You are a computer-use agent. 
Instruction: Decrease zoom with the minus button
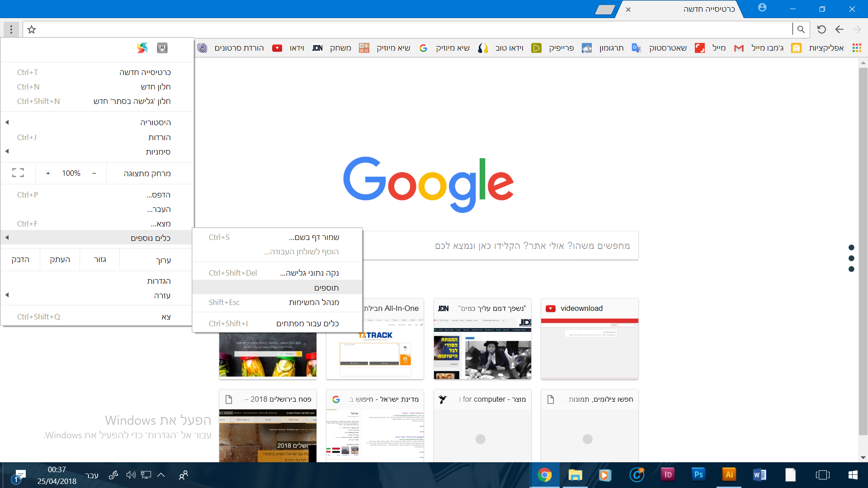(94, 173)
